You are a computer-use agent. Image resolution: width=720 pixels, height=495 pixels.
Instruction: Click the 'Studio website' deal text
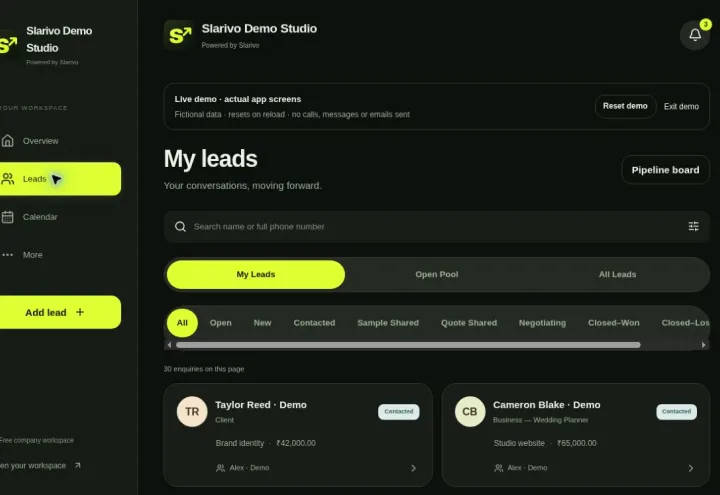point(519,443)
